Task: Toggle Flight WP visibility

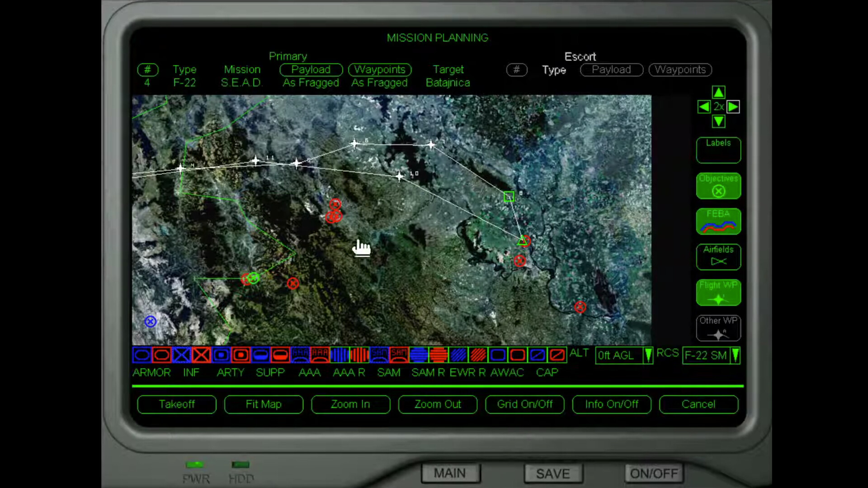Action: [718, 292]
